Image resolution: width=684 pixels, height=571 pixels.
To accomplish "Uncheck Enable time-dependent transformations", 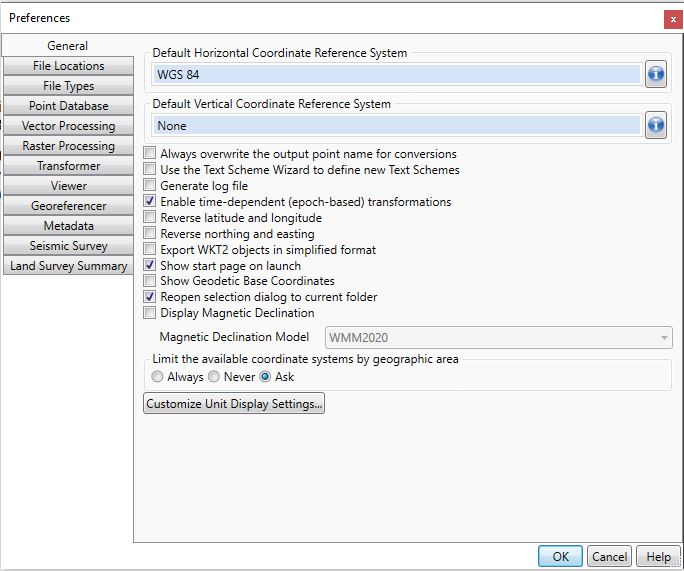I will click(x=149, y=201).
